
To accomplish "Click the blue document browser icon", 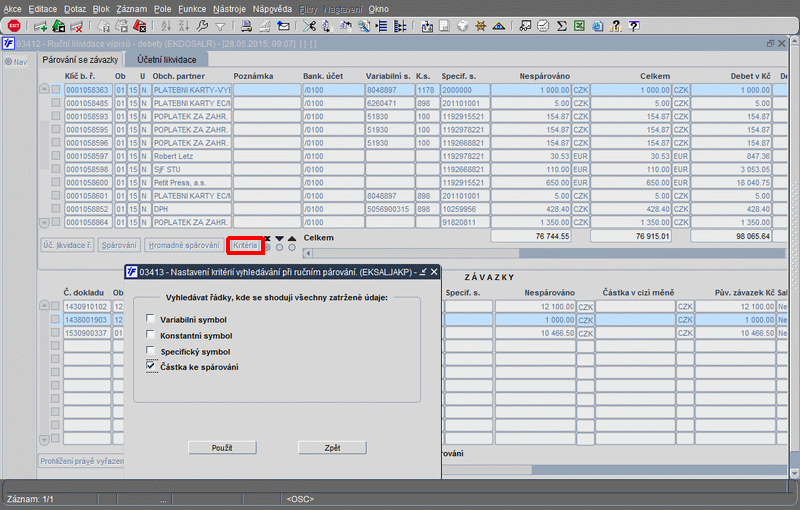I will [597, 26].
